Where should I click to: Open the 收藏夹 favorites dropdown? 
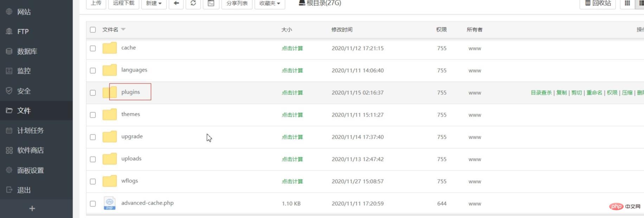tap(269, 4)
